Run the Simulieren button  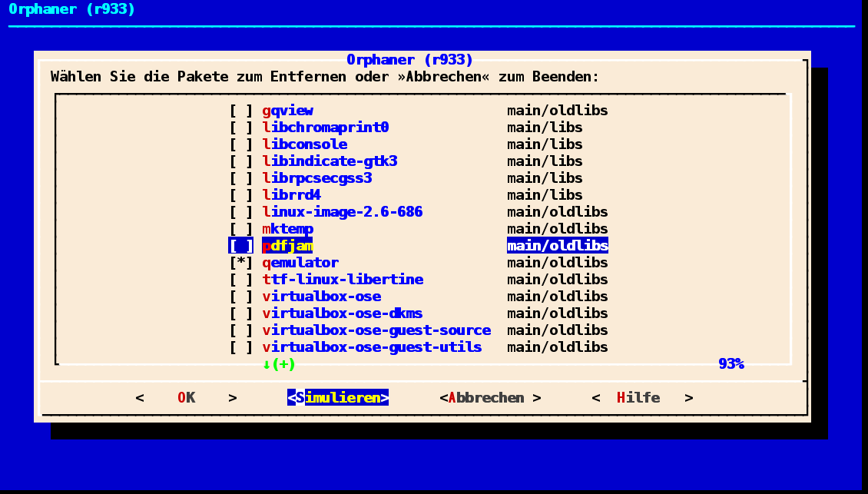tap(338, 398)
